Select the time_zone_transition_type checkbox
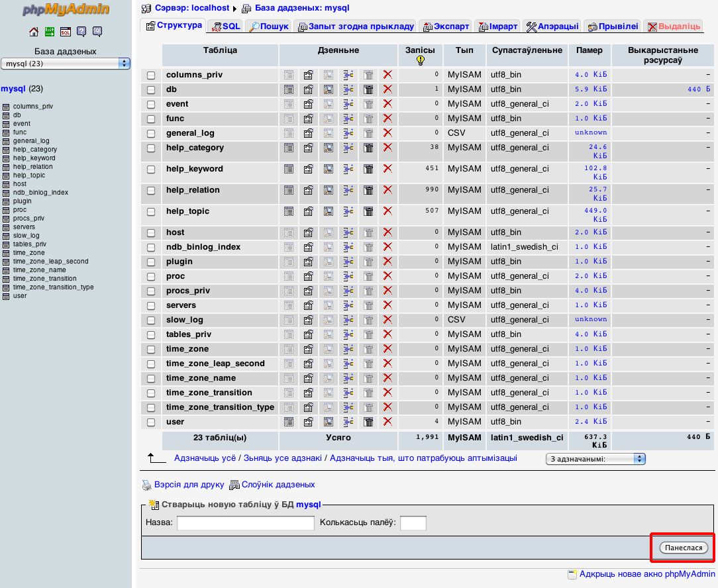 click(x=151, y=408)
